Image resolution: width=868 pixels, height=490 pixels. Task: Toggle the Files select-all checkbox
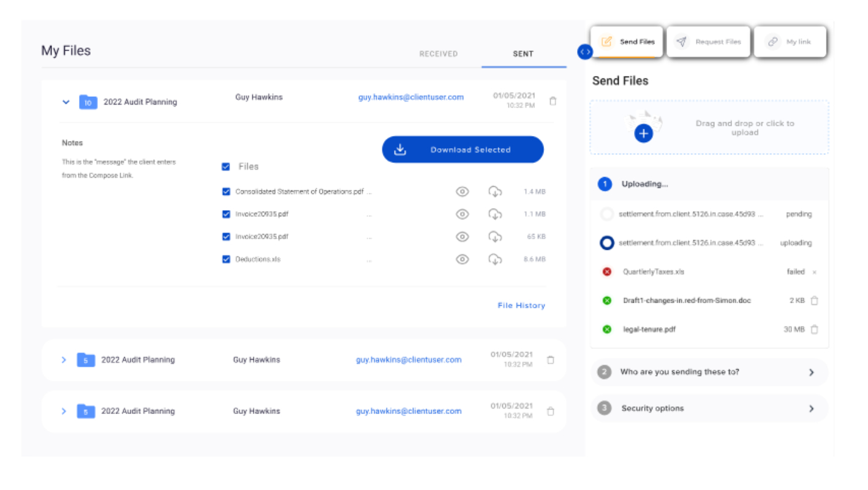coord(226,167)
